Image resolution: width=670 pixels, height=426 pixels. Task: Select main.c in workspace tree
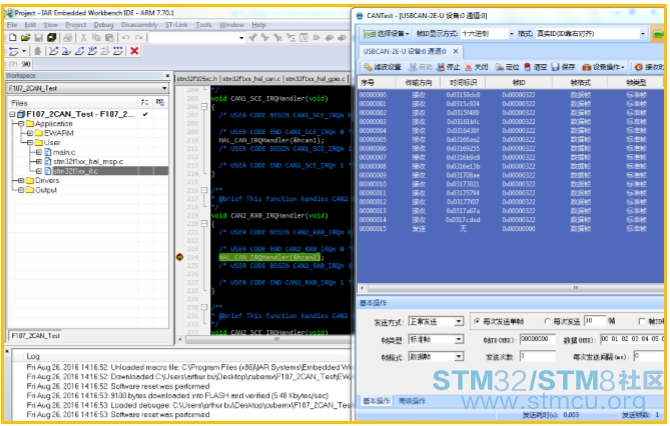[x=64, y=152]
